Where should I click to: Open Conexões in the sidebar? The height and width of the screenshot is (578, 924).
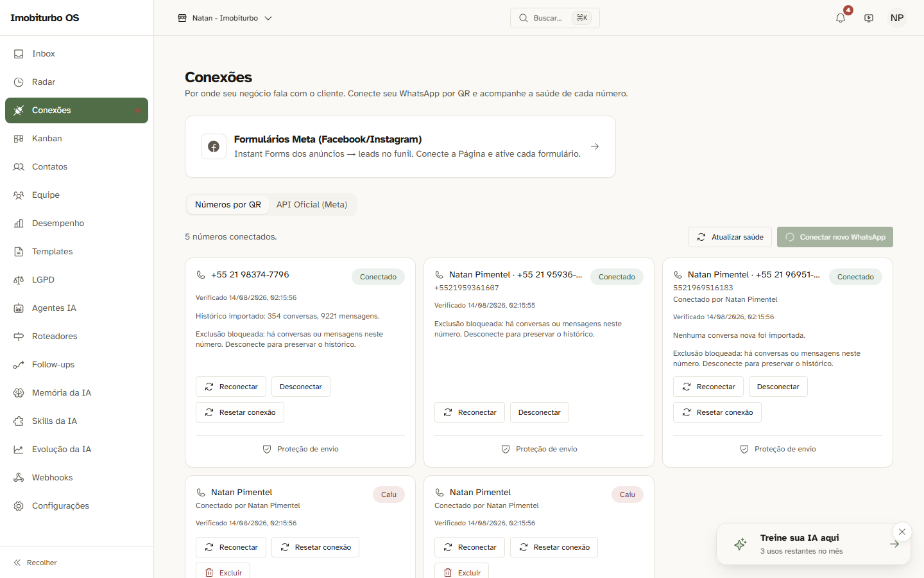(x=76, y=110)
